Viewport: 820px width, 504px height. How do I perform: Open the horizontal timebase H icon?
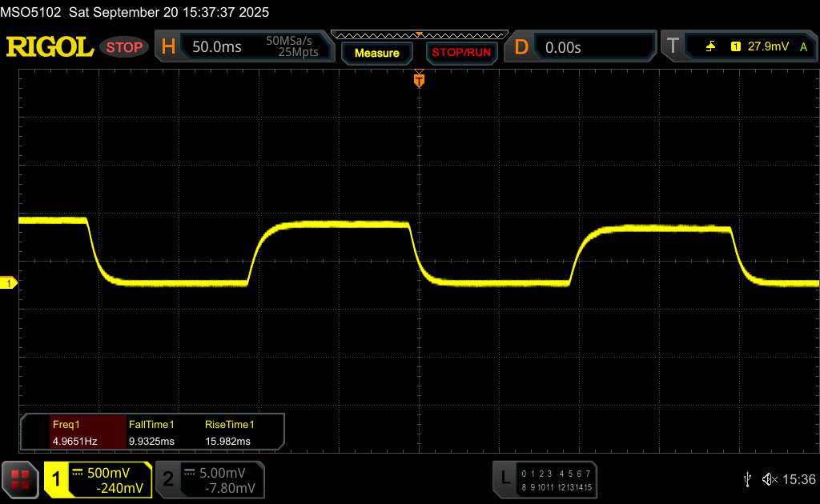point(168,47)
